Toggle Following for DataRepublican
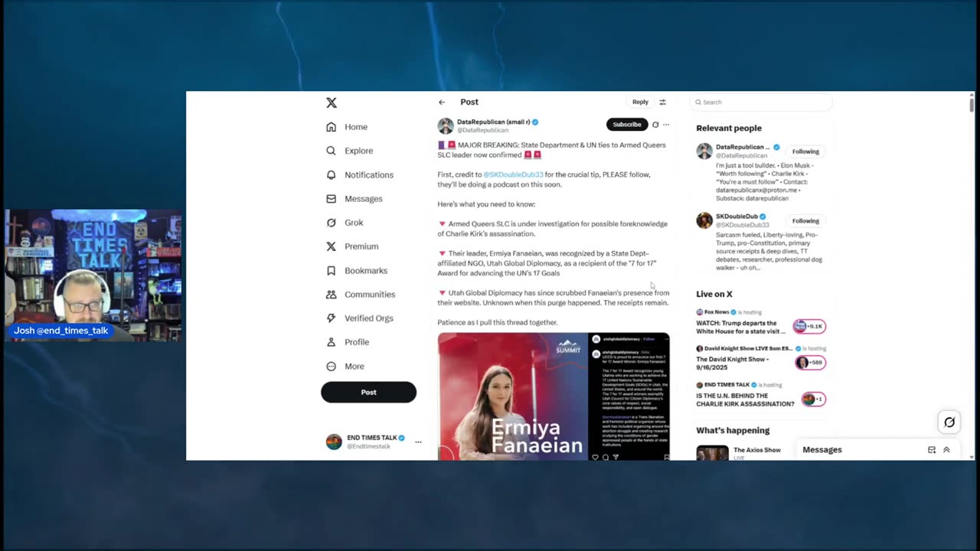This screenshot has height=551, width=980. click(805, 152)
